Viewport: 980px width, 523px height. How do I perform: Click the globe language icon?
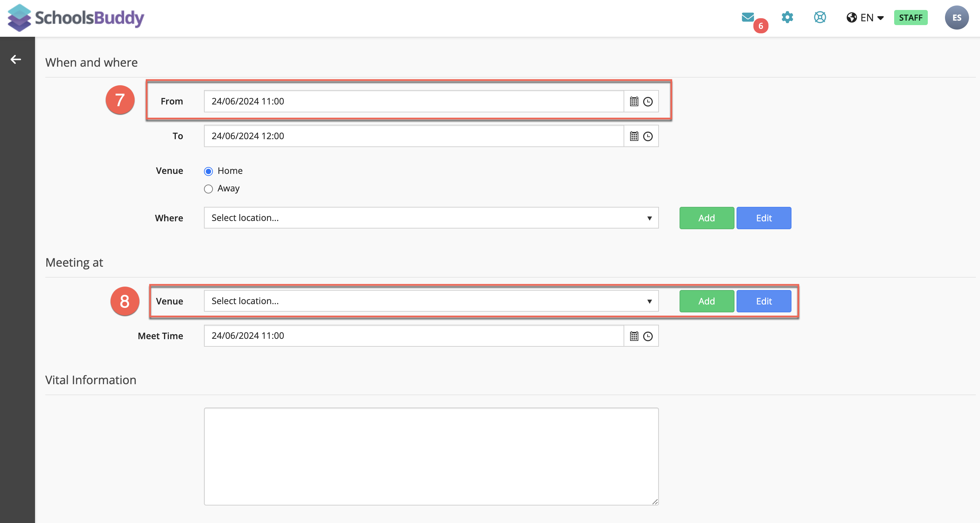click(x=852, y=18)
